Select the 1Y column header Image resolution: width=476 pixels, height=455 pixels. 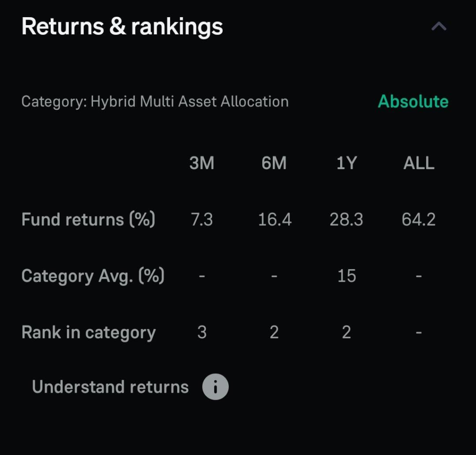coord(346,163)
